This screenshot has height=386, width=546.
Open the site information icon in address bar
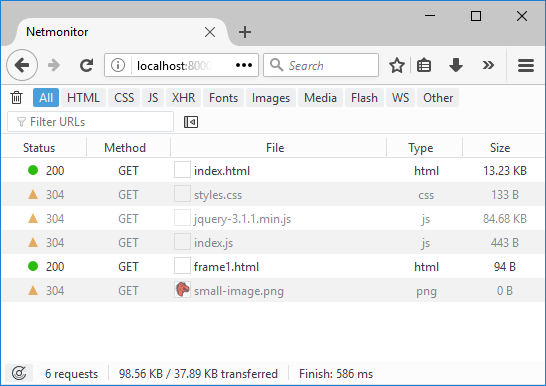tap(118, 65)
